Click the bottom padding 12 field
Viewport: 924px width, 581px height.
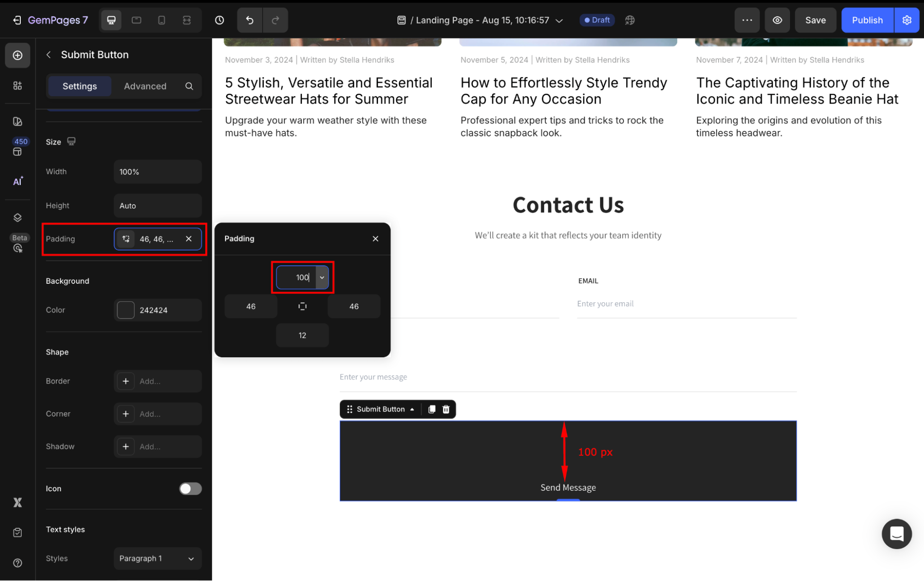tap(302, 335)
